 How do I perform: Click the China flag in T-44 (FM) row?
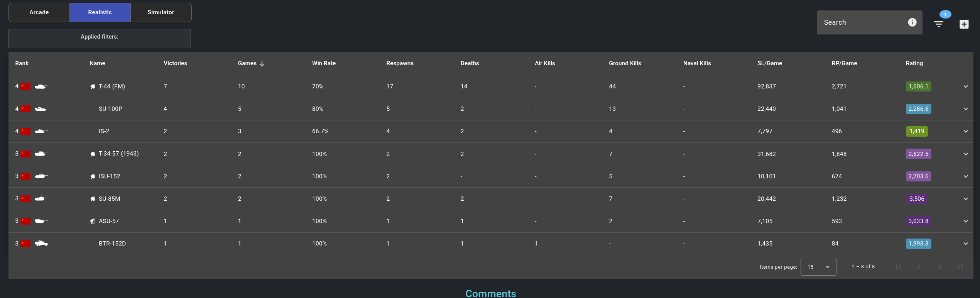(x=26, y=86)
